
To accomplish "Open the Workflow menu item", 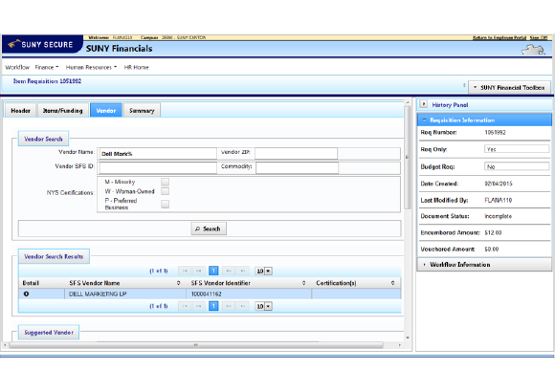I will (17, 67).
